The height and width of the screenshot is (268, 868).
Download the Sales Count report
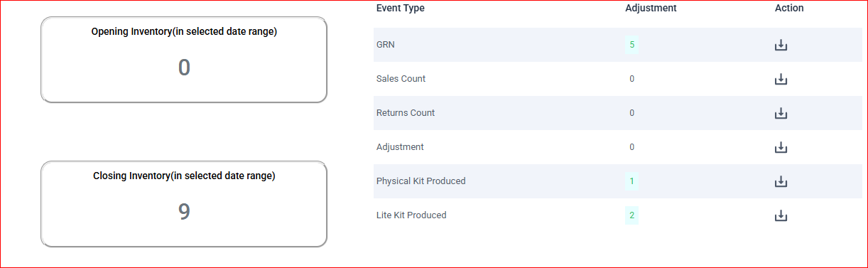781,79
